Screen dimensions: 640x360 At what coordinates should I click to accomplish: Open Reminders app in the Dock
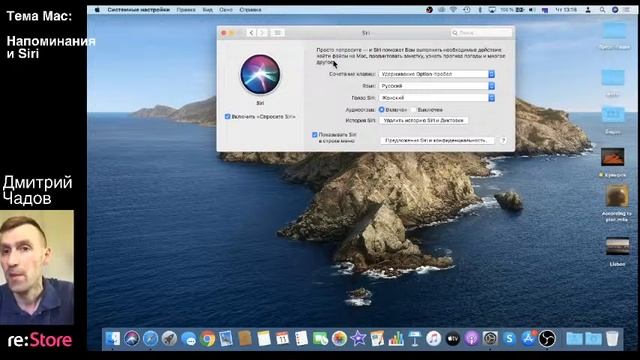(x=301, y=339)
